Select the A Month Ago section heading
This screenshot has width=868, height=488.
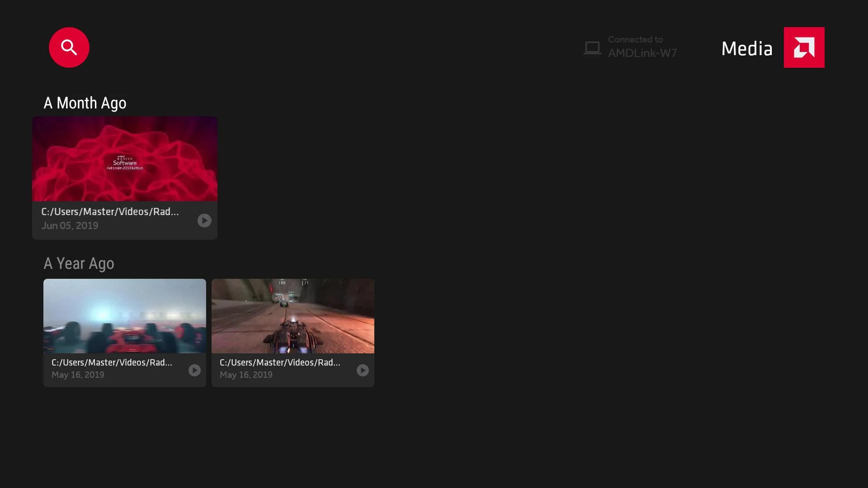(85, 103)
